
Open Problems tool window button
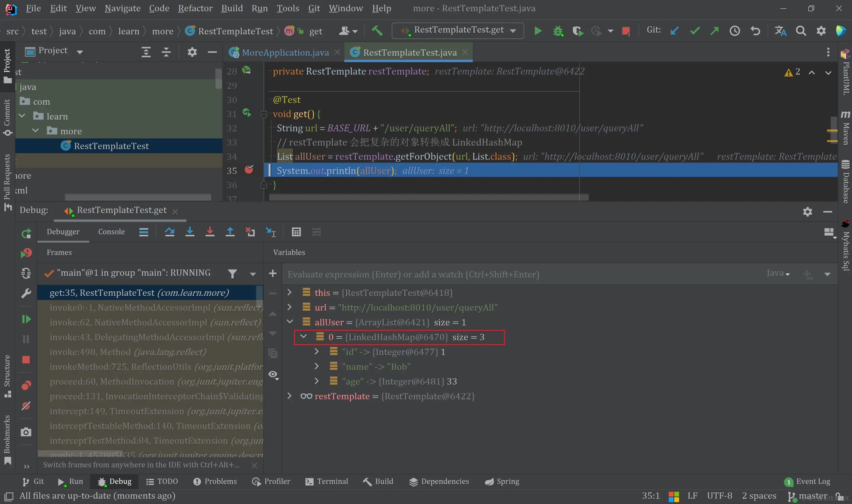pos(215,481)
